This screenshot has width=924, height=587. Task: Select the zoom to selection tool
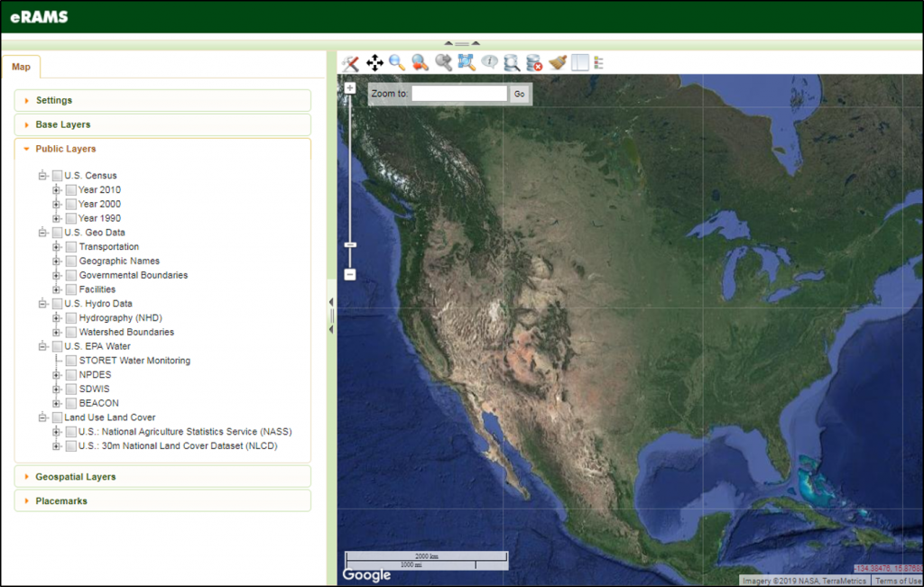[466, 63]
